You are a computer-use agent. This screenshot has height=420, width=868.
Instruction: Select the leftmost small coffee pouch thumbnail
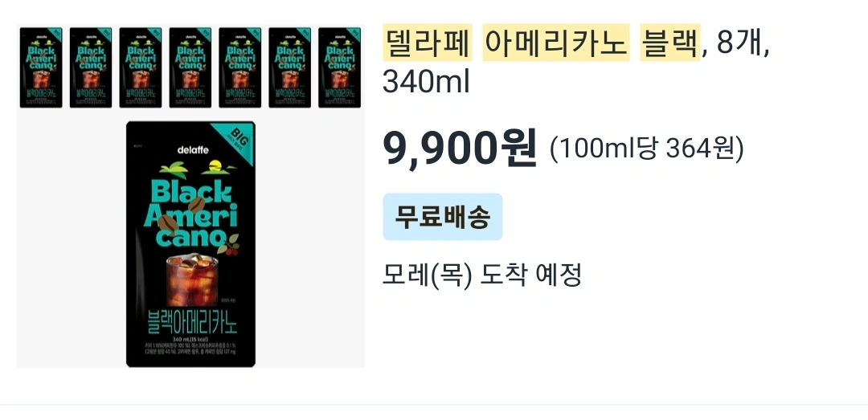pos(41,67)
